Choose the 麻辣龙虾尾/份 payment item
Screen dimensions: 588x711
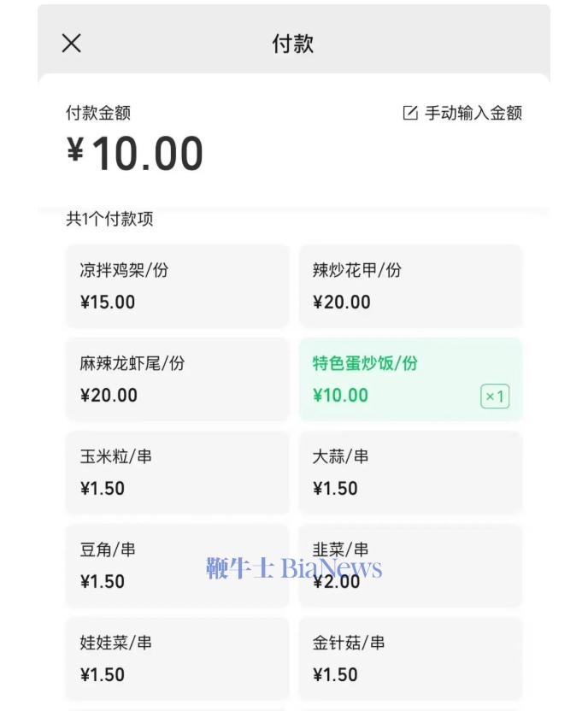click(x=177, y=379)
